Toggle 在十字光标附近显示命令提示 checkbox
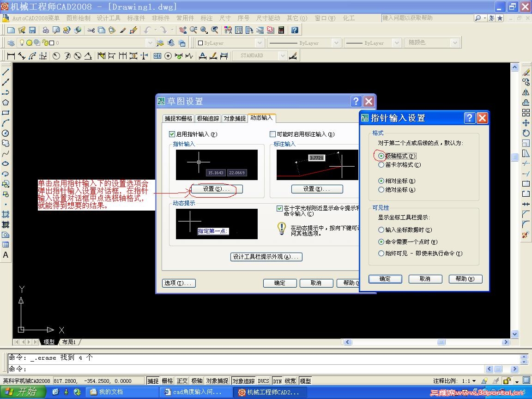Image resolution: width=532 pixels, height=399 pixels. pyautogui.click(x=279, y=208)
